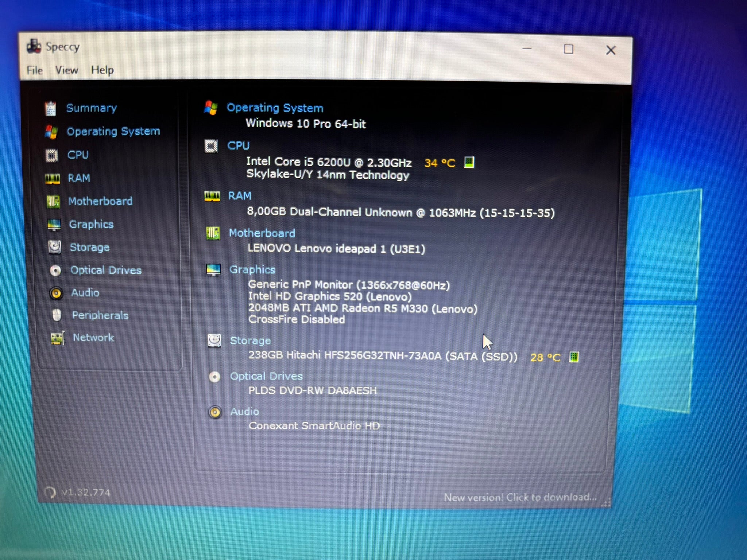
Task: Click the 34 °C CPU temperature value
Action: click(440, 163)
